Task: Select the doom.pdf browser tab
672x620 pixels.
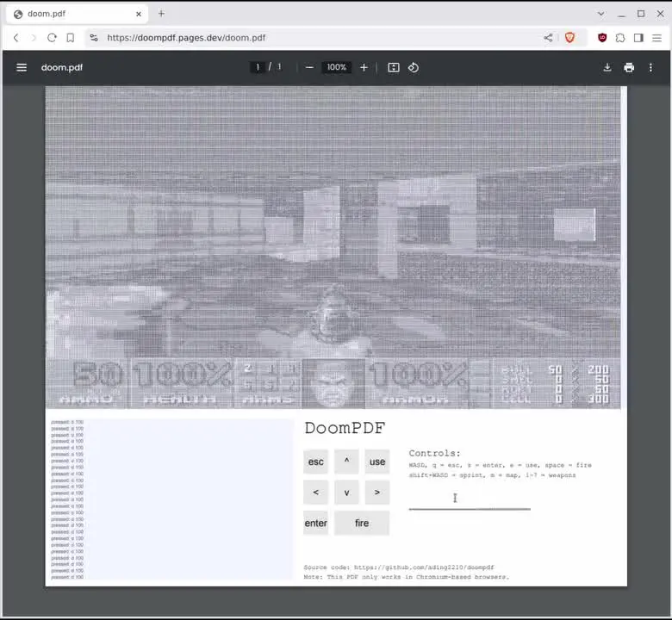Action: click(73, 14)
